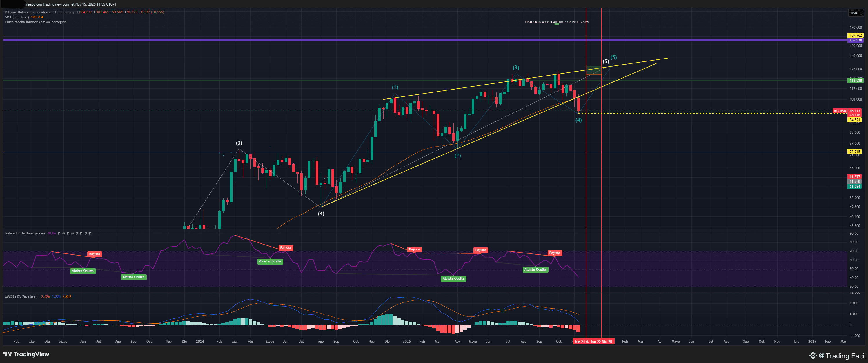The width and height of the screenshot is (868, 363).
Task: Click the lun 22 Dic '25 date marker
Action: (x=602, y=342)
